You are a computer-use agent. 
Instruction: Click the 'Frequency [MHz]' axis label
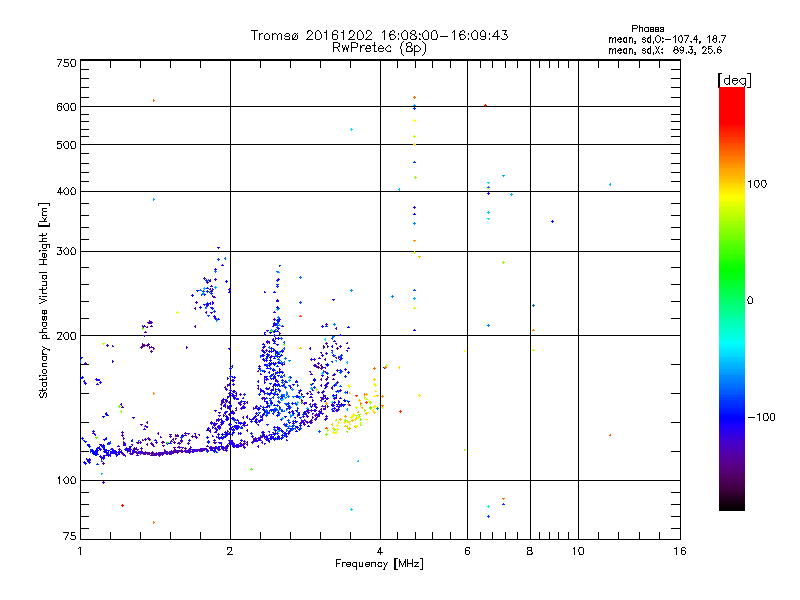pos(379,564)
